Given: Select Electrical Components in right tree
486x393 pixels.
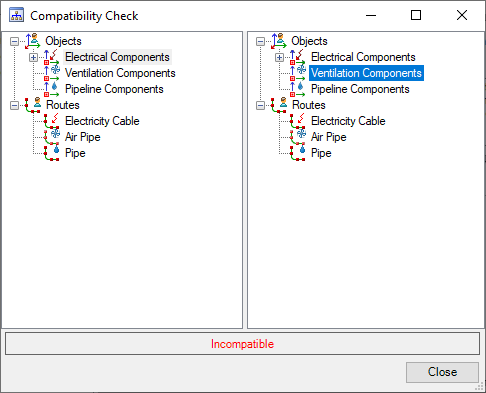Looking at the screenshot, I should [363, 57].
